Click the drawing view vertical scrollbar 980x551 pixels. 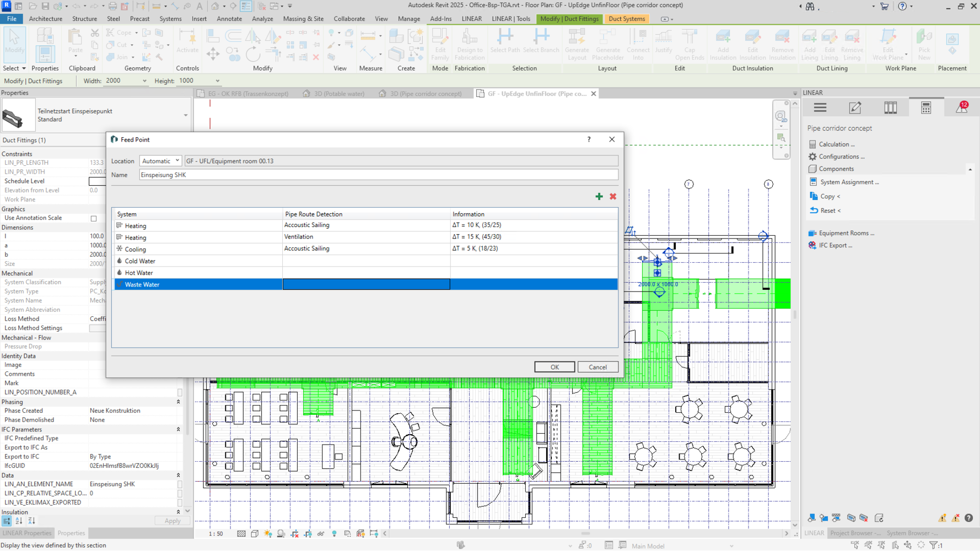[795, 314]
